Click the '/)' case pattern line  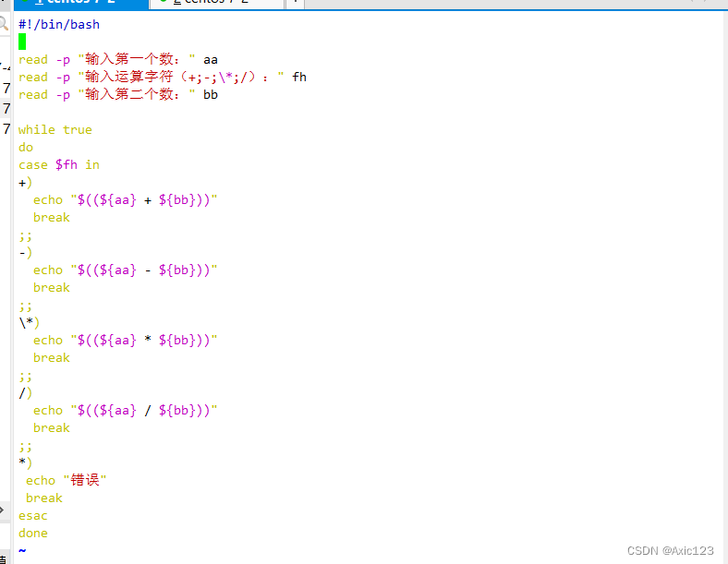[25, 393]
